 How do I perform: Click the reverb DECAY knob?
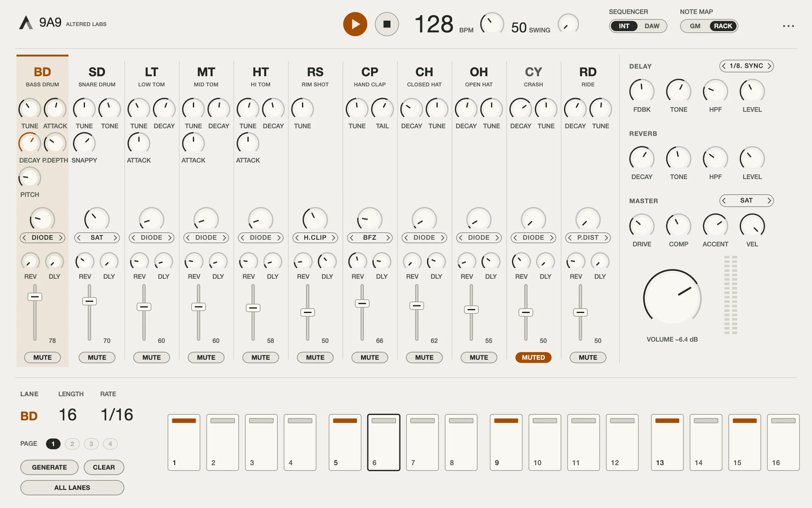pyautogui.click(x=642, y=158)
